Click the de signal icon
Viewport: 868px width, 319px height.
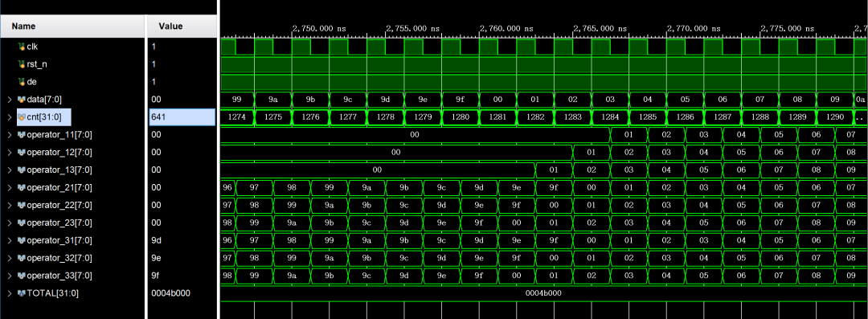click(22, 82)
